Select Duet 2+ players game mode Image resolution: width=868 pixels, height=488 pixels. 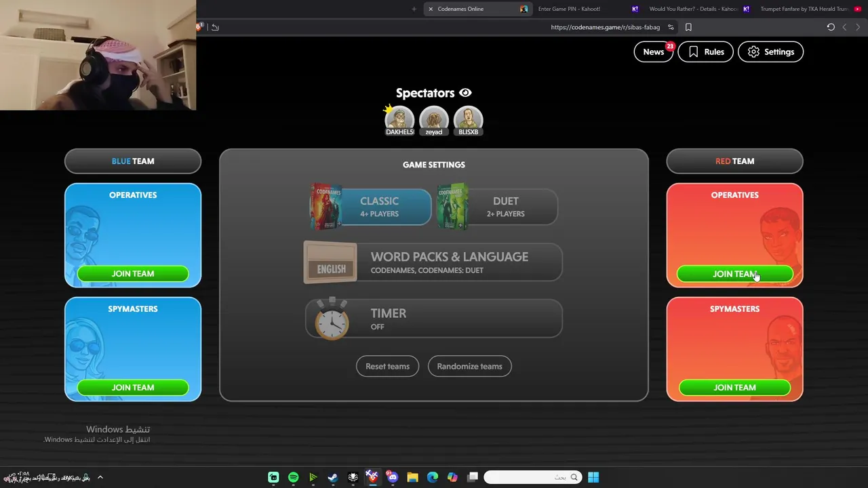pyautogui.click(x=498, y=207)
